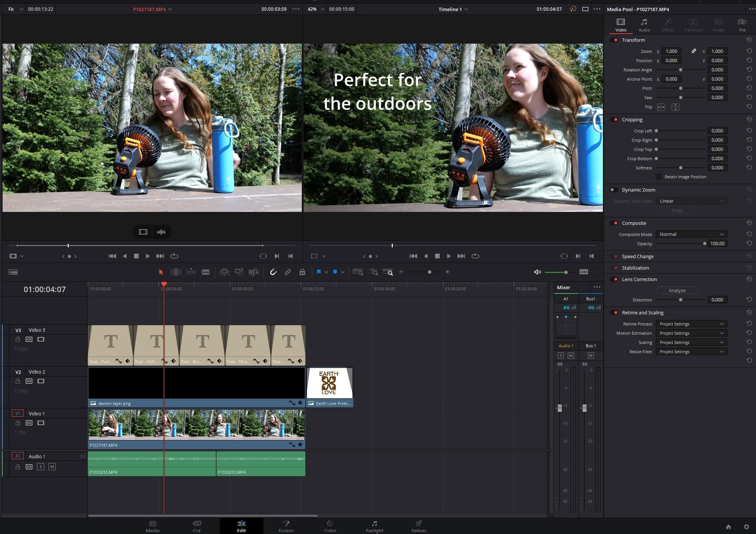Screen dimensions: 756x534
Task: Disable the Lens Correction toggle
Action: [614, 279]
